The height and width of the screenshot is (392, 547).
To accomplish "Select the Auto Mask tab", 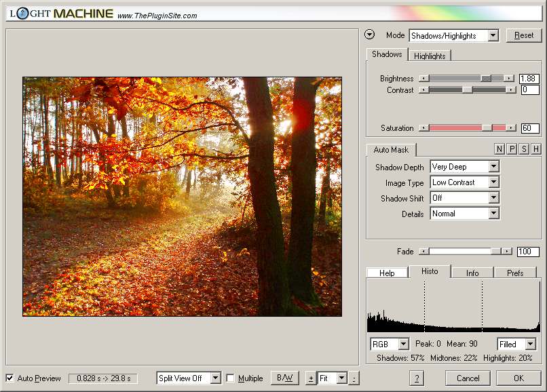I will pyautogui.click(x=391, y=150).
